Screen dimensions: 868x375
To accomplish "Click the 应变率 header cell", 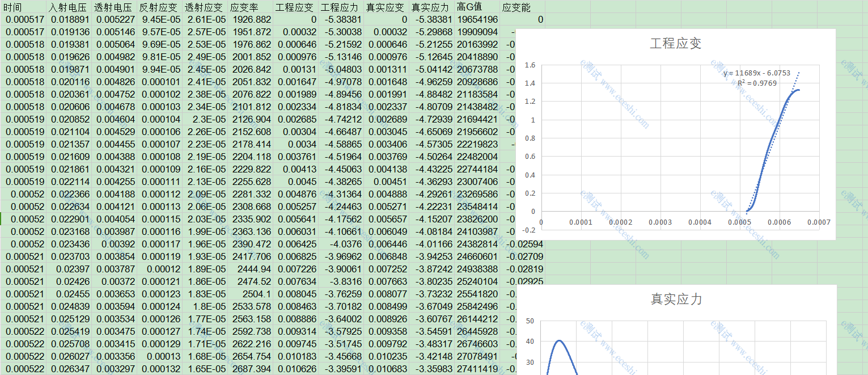I will (251, 7).
